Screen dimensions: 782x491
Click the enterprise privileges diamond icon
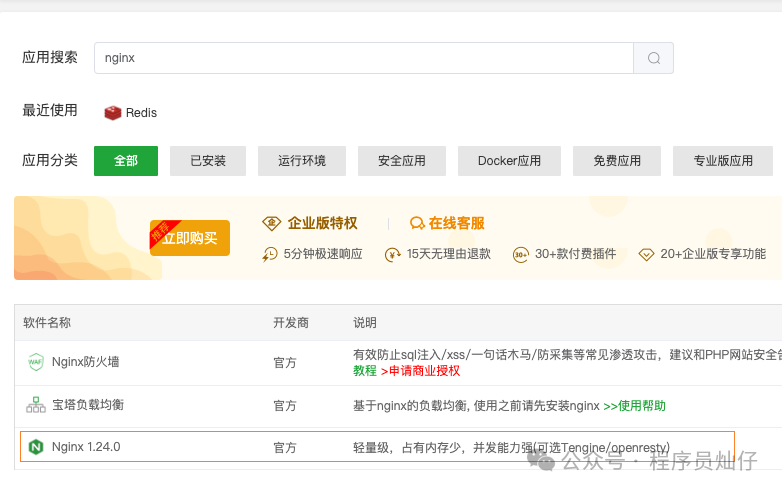272,223
